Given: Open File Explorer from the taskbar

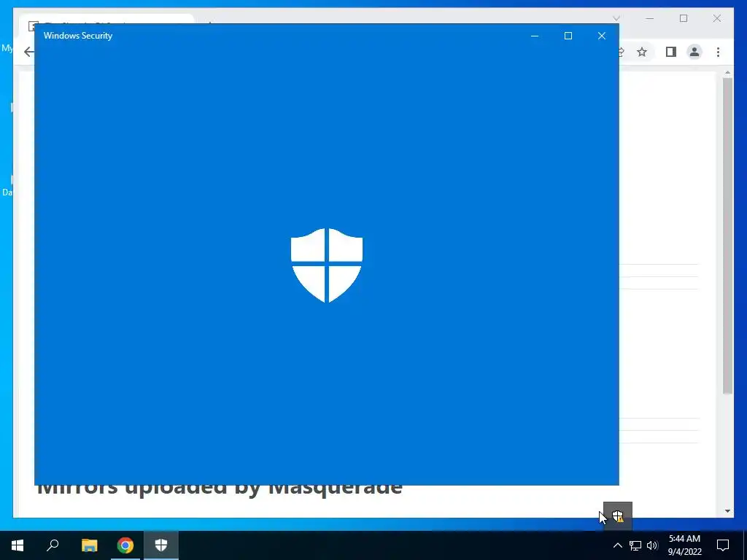Looking at the screenshot, I should click(x=89, y=545).
